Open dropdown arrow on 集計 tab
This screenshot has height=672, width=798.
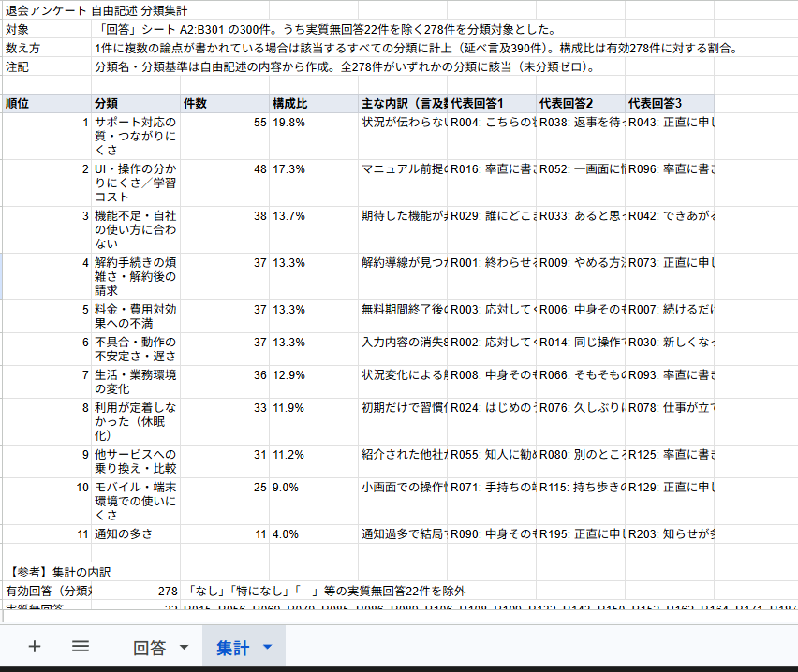[267, 647]
